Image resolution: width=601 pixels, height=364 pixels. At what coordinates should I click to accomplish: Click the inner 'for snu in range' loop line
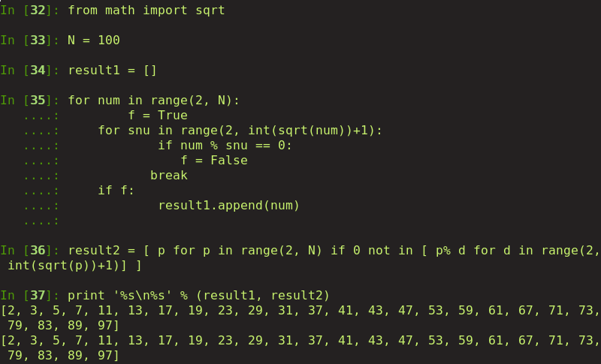240,130
